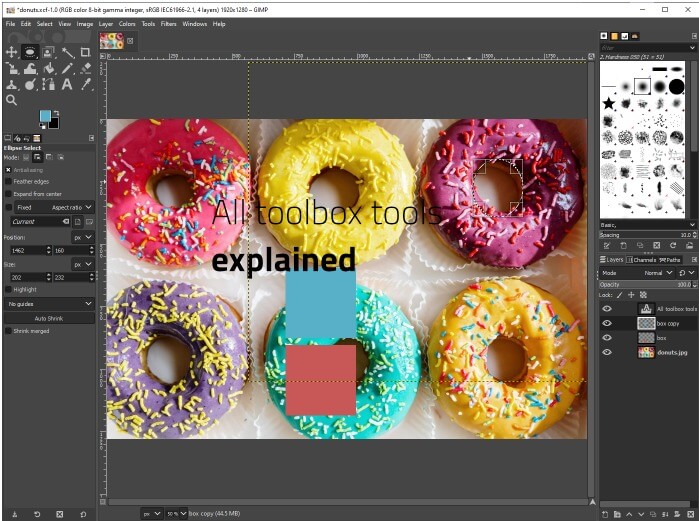
Task: Select the Clone stamp tool
Action: (x=11, y=84)
